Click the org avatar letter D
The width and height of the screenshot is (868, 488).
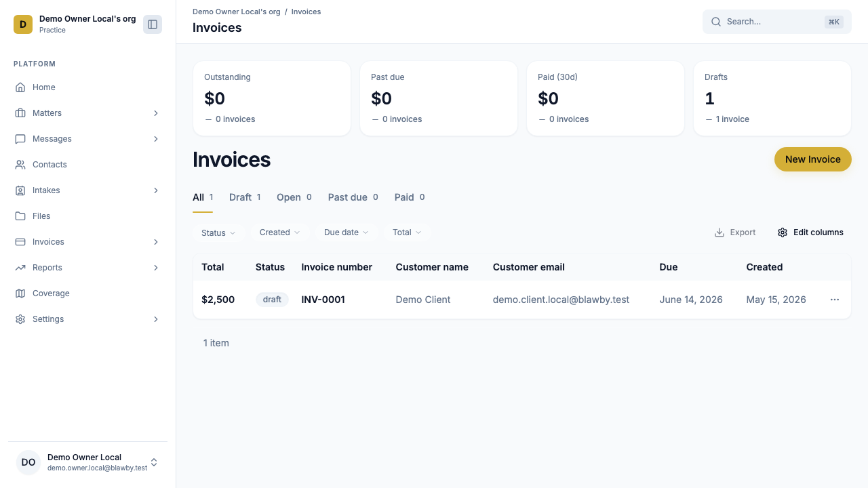pyautogui.click(x=23, y=24)
